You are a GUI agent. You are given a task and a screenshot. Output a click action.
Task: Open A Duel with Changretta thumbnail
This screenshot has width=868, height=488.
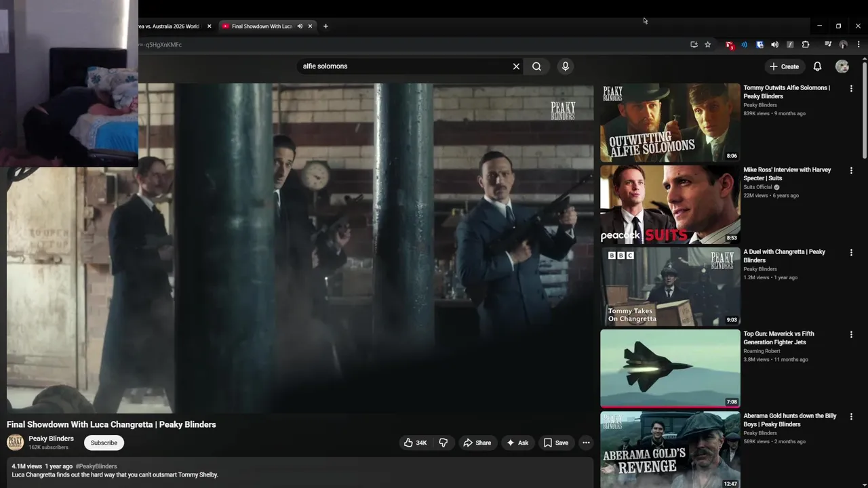tap(670, 287)
